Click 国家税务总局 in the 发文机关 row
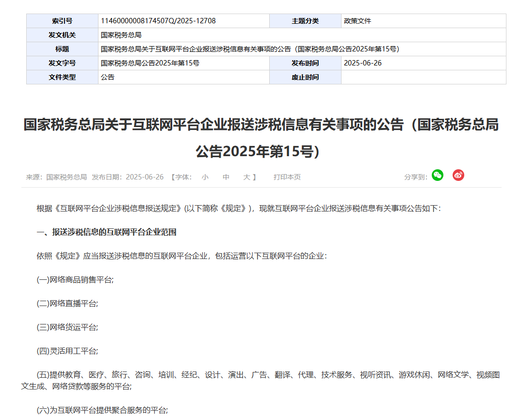The width and height of the screenshot is (521, 420). (121, 35)
